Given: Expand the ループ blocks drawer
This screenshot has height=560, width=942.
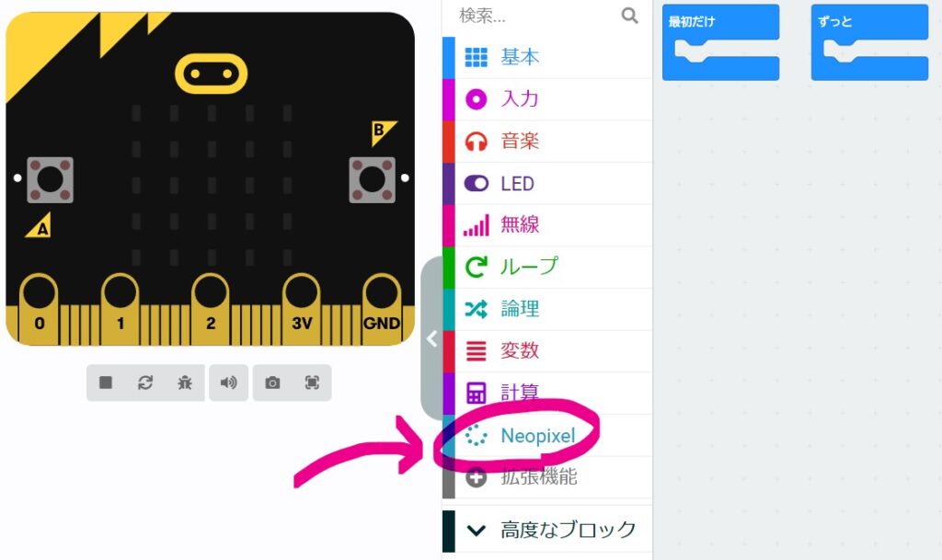Looking at the screenshot, I should click(x=547, y=267).
